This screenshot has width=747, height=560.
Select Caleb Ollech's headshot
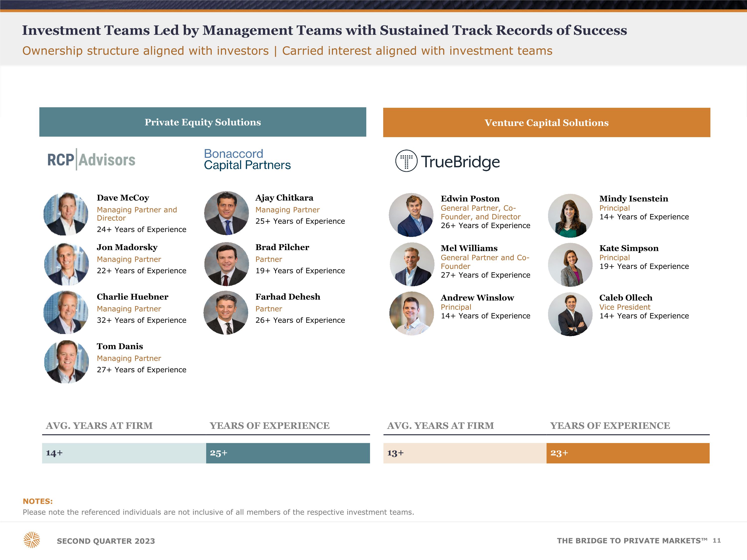(x=570, y=314)
